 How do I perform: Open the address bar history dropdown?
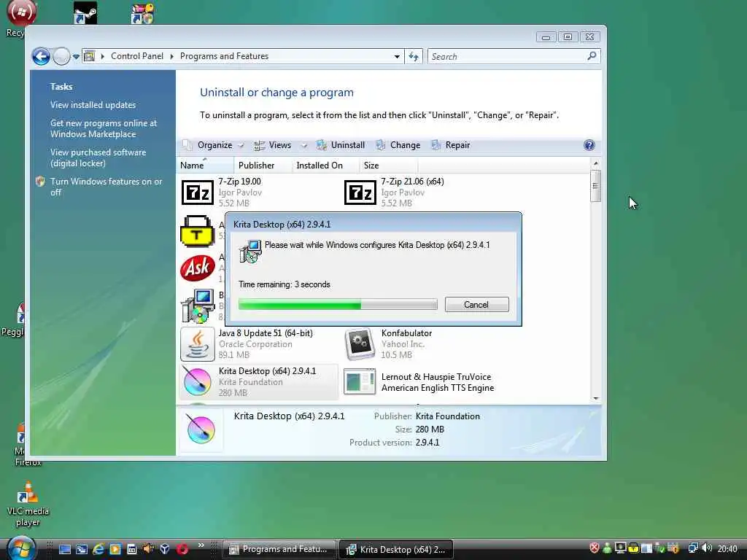pyautogui.click(x=397, y=57)
